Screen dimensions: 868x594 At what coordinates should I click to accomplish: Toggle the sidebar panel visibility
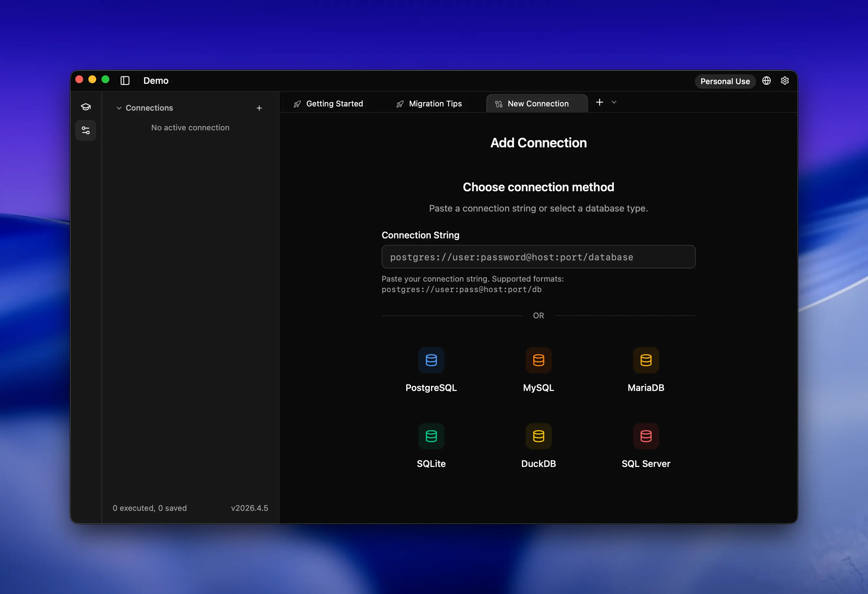point(125,81)
